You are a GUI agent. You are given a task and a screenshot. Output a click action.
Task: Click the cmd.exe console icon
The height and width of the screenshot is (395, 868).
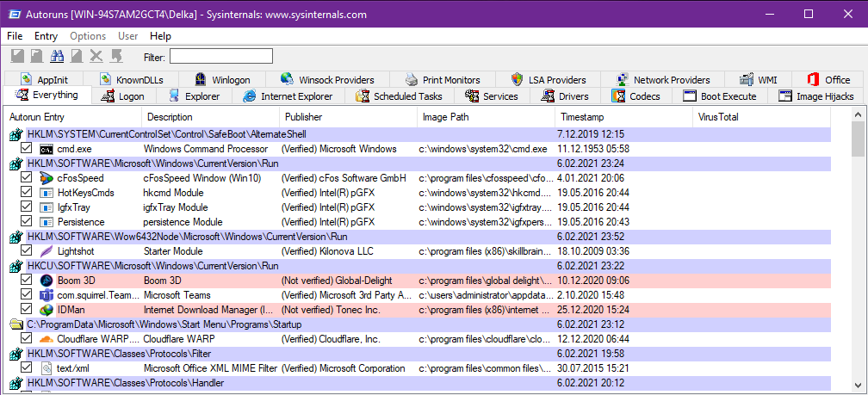click(x=46, y=149)
